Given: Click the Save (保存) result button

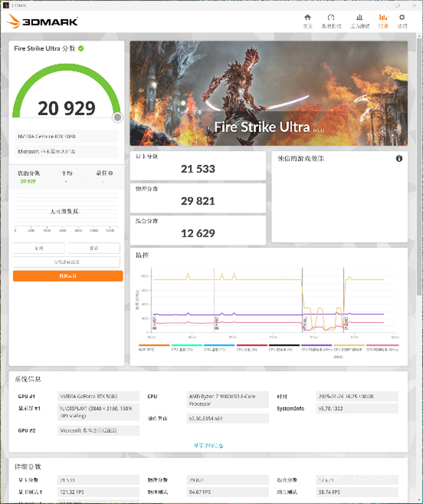Looking at the screenshot, I should (94, 248).
